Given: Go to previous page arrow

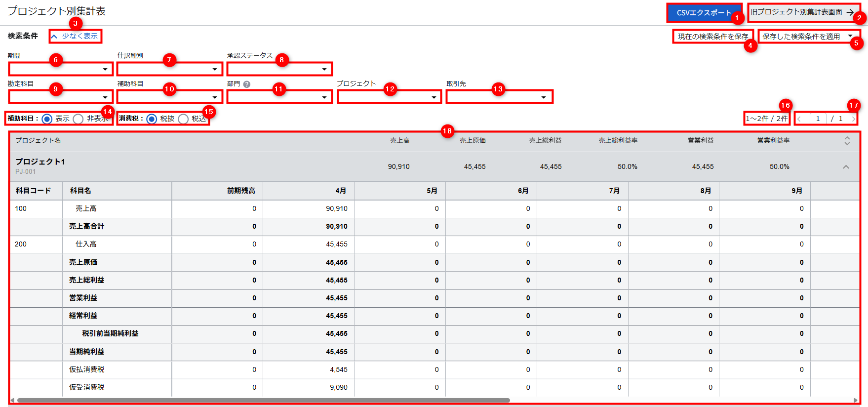Looking at the screenshot, I should pos(799,119).
